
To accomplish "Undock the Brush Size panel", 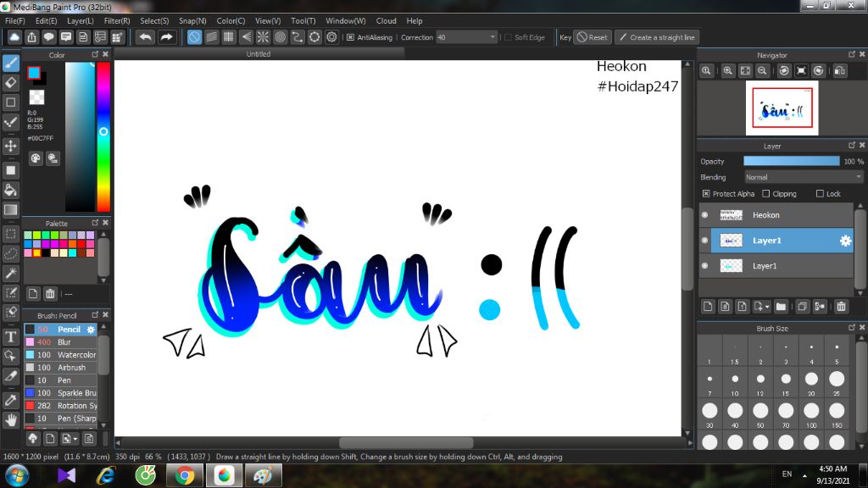I will (x=852, y=328).
